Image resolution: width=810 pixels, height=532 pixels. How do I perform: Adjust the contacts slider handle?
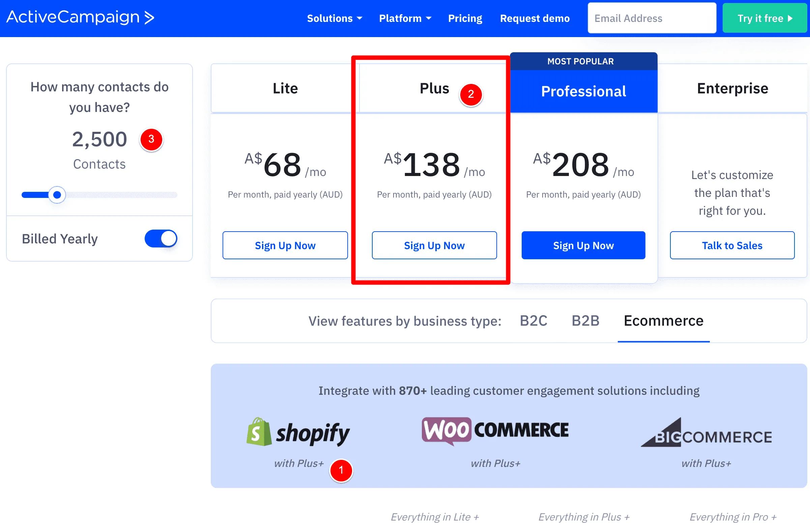point(57,195)
